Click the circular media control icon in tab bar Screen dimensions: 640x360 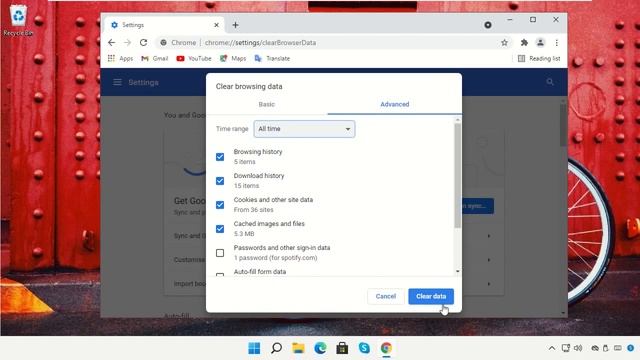pos(488,25)
